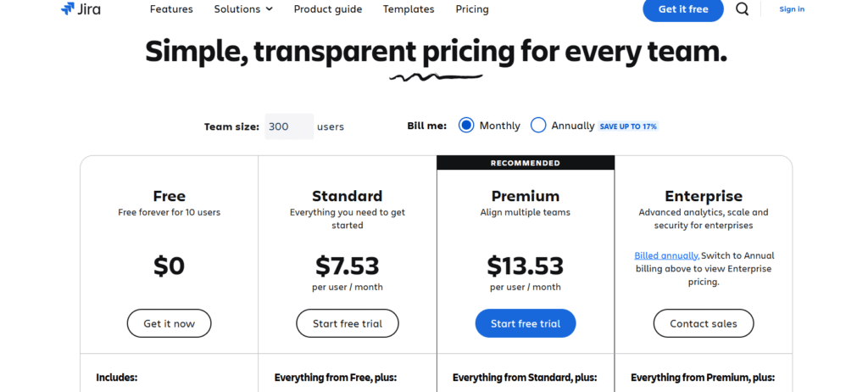Click Get it now for Free plan

pos(169,323)
